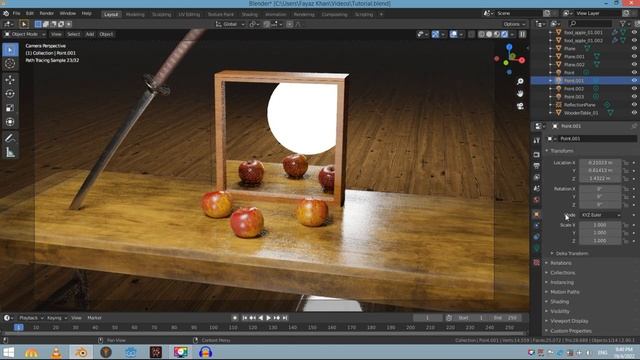The width and height of the screenshot is (640, 360).
Task: Open the Global transform orientation dropdown
Action: click(230, 24)
